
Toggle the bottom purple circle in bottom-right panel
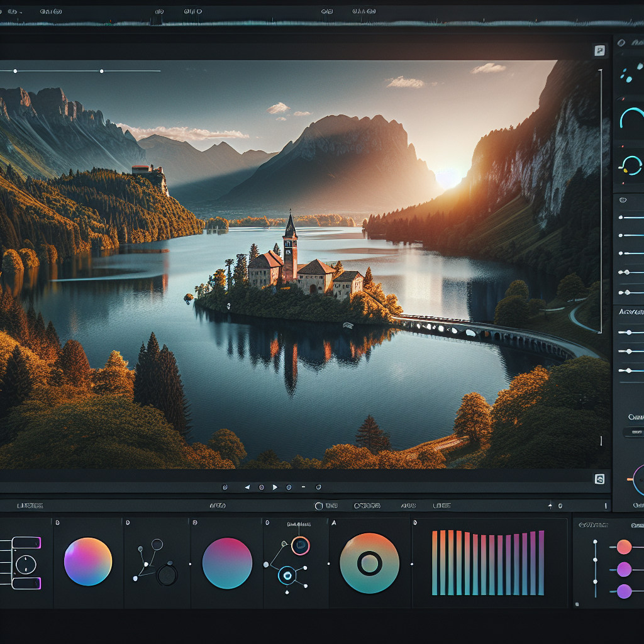[x=624, y=591]
